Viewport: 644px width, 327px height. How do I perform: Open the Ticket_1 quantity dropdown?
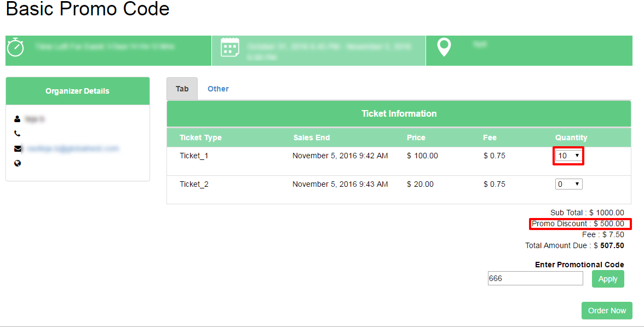pos(568,156)
